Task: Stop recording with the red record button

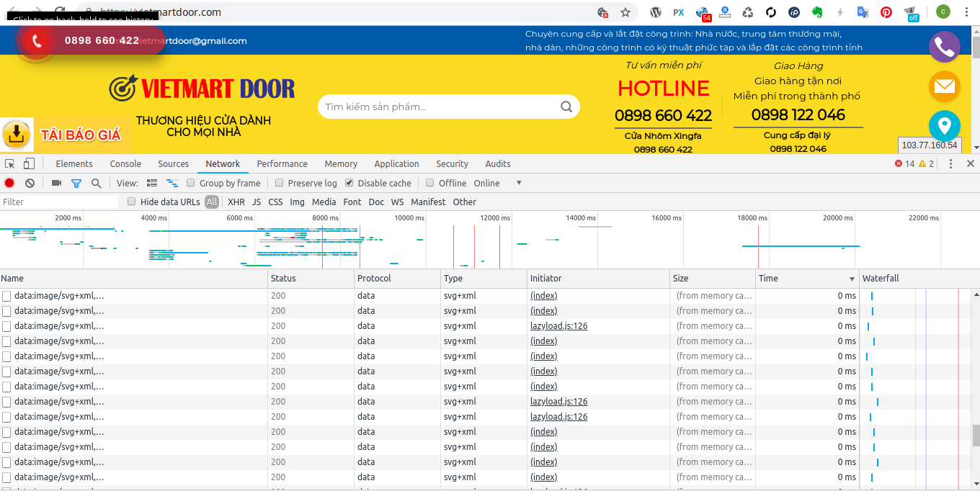Action: click(x=9, y=184)
